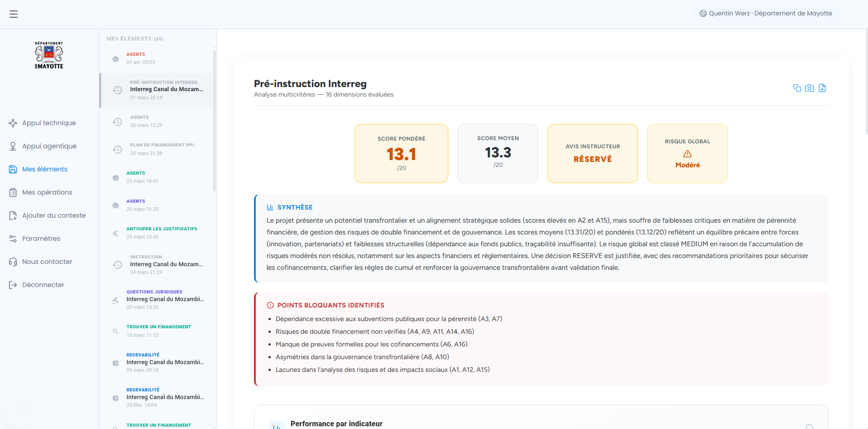Click the info icon beside Performance par indicateur
This screenshot has width=868, height=429.
point(809,426)
